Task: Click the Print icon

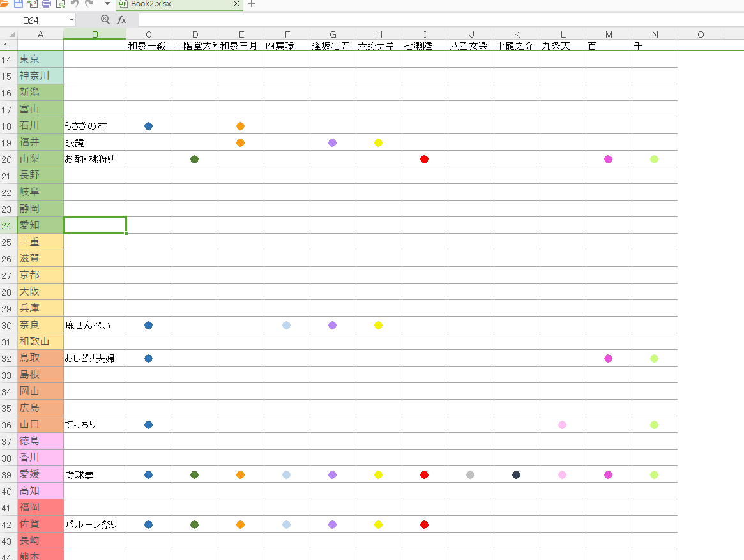Action: (x=46, y=4)
